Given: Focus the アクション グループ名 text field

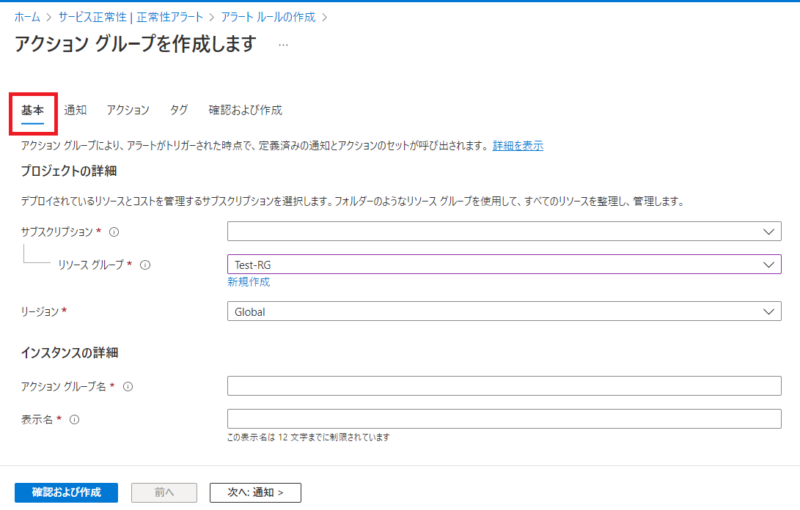Looking at the screenshot, I should 504,386.
